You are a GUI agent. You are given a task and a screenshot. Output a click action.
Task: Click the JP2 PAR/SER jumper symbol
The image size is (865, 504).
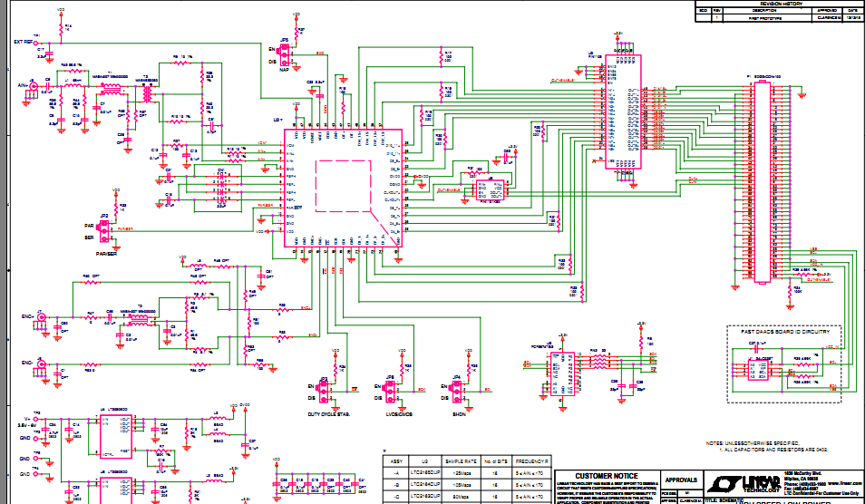click(x=103, y=231)
